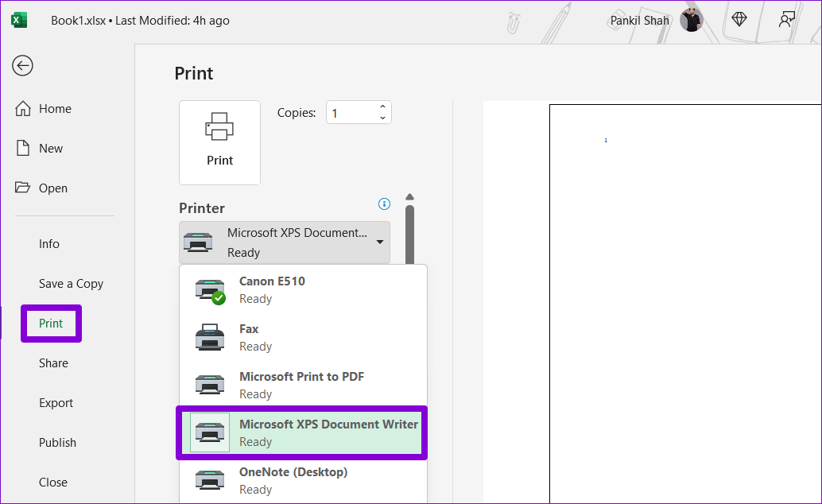Viewport: 822px width, 504px height.
Task: Select OneNote (Desktop) printer
Action: click(302, 480)
